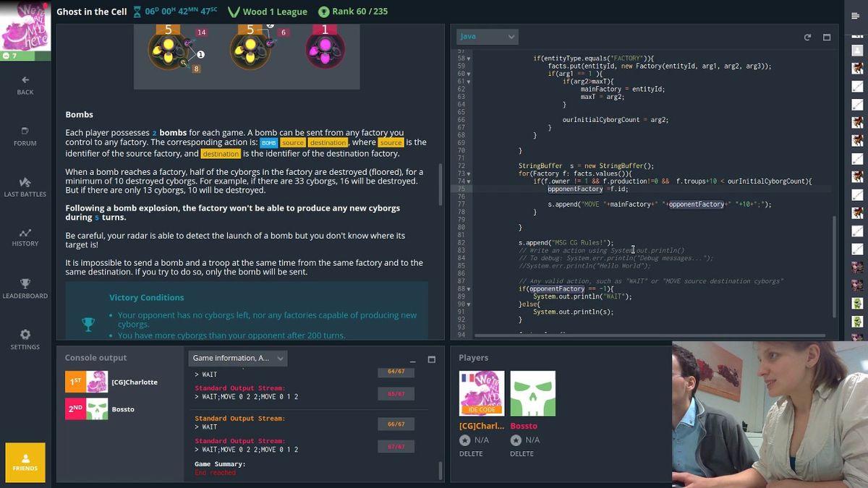Open the Settings gear

(25, 339)
